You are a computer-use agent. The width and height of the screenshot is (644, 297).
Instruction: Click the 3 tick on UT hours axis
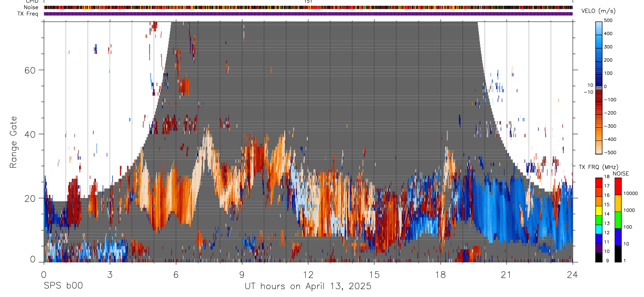click(110, 275)
